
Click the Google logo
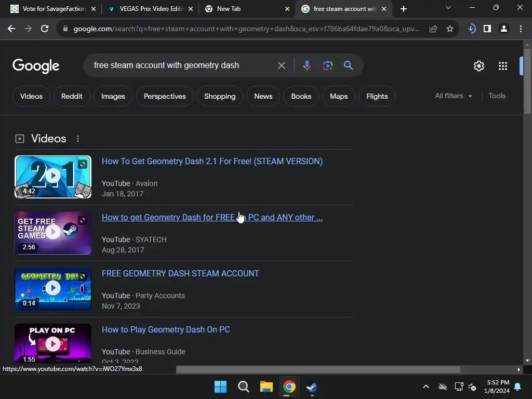coord(36,66)
